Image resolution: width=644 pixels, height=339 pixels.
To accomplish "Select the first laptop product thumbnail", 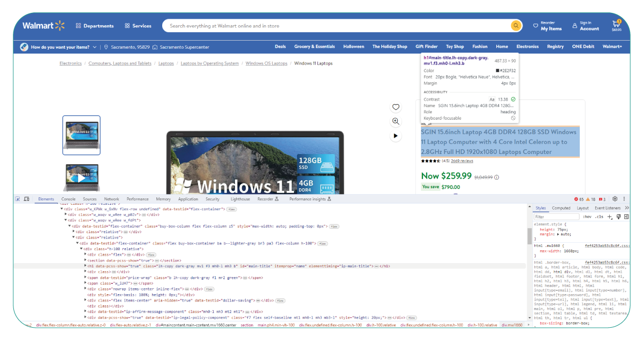I will 81,135.
